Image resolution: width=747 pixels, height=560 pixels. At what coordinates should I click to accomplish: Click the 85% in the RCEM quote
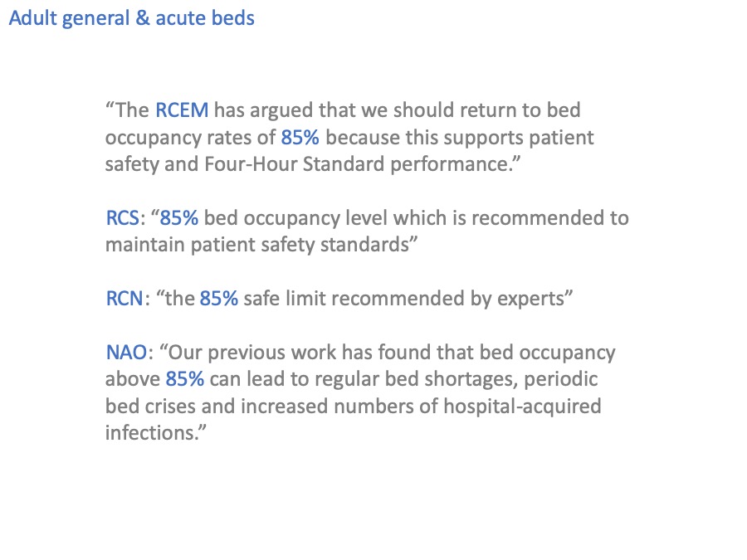300,137
